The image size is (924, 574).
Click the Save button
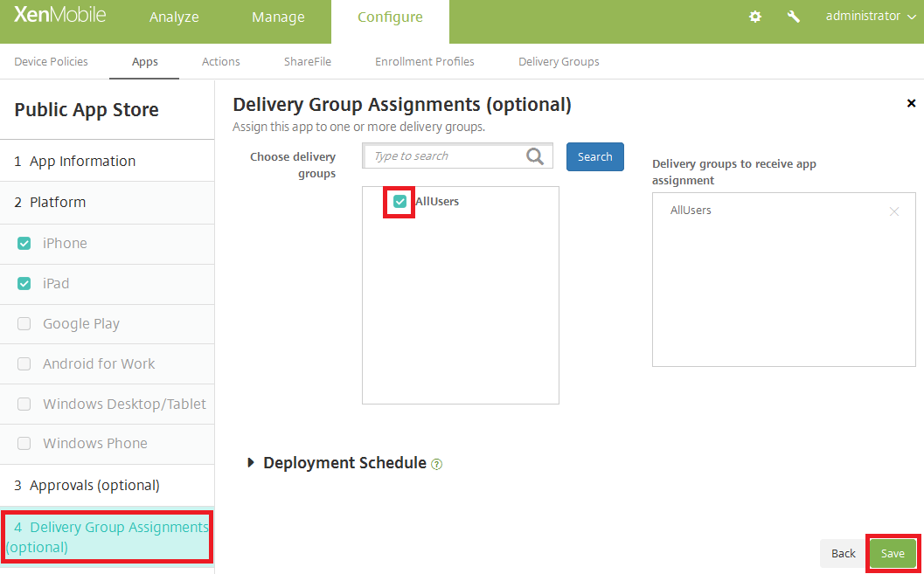(893, 554)
